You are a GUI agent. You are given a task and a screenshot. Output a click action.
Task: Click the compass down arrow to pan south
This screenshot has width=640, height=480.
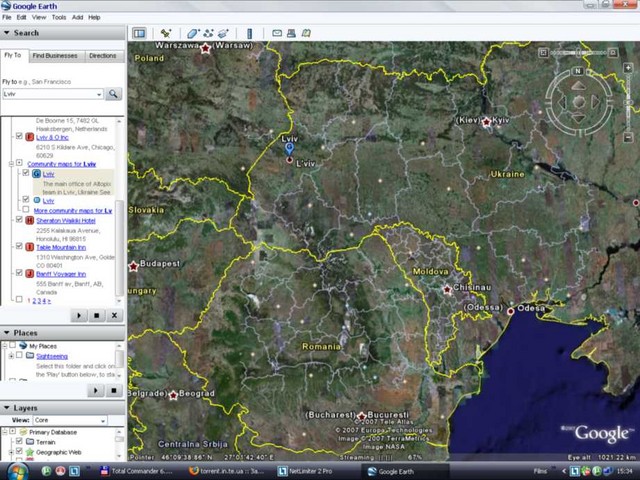point(578,118)
